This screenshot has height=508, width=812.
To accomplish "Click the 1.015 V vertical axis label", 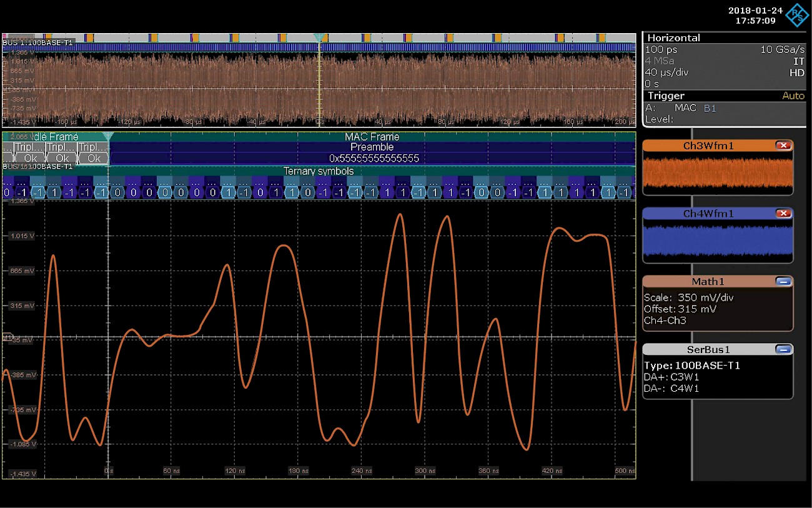I will (22, 236).
